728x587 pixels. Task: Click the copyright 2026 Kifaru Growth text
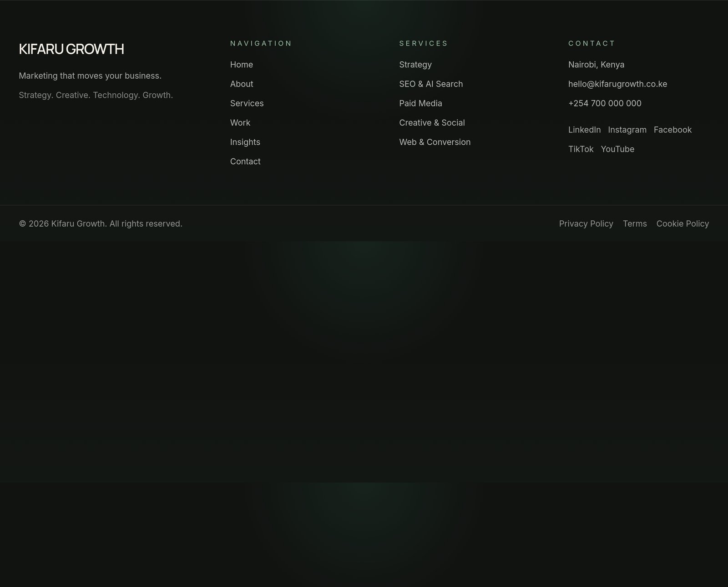click(x=101, y=223)
